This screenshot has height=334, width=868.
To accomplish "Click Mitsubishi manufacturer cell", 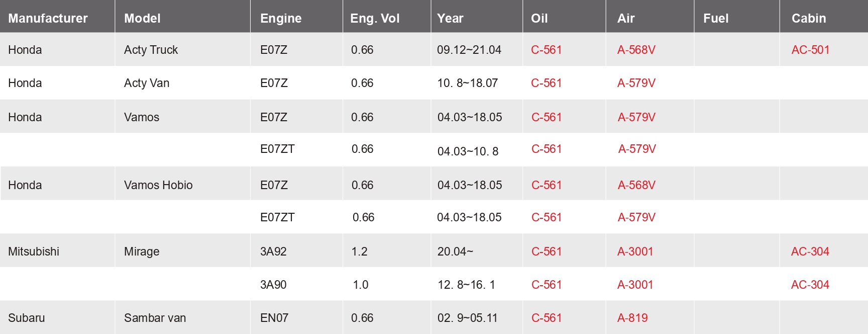I will pyautogui.click(x=34, y=252).
